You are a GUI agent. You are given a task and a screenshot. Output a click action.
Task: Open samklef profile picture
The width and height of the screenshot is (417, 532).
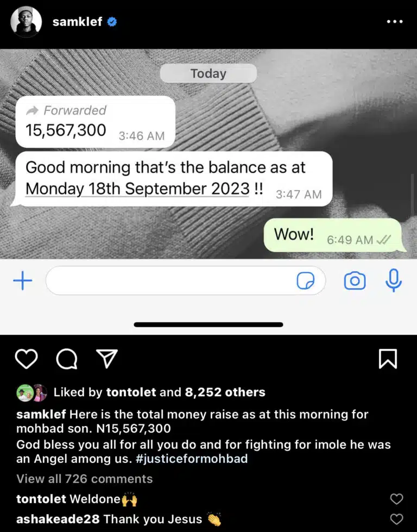pos(26,22)
